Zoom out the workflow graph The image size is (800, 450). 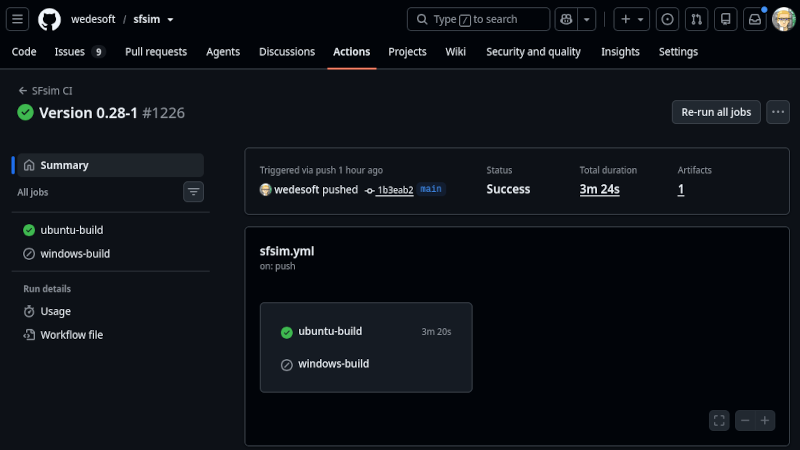click(745, 420)
